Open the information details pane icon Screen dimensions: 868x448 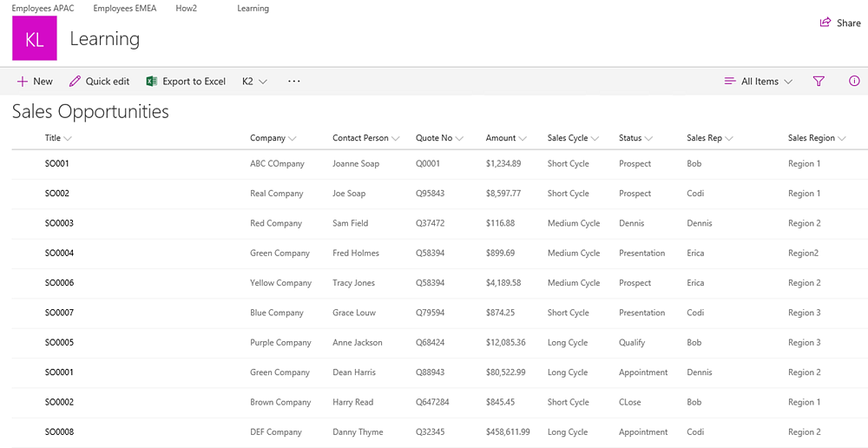tap(854, 81)
